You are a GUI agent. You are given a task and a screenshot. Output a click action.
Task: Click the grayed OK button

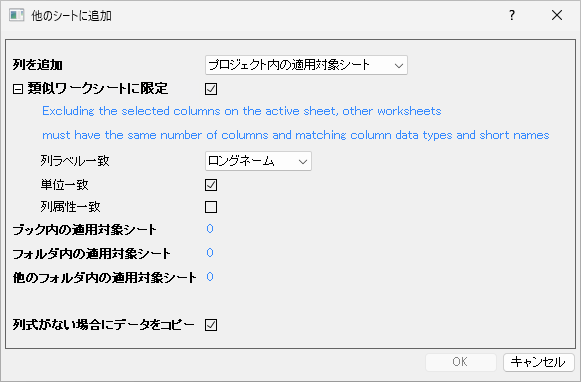(x=461, y=362)
